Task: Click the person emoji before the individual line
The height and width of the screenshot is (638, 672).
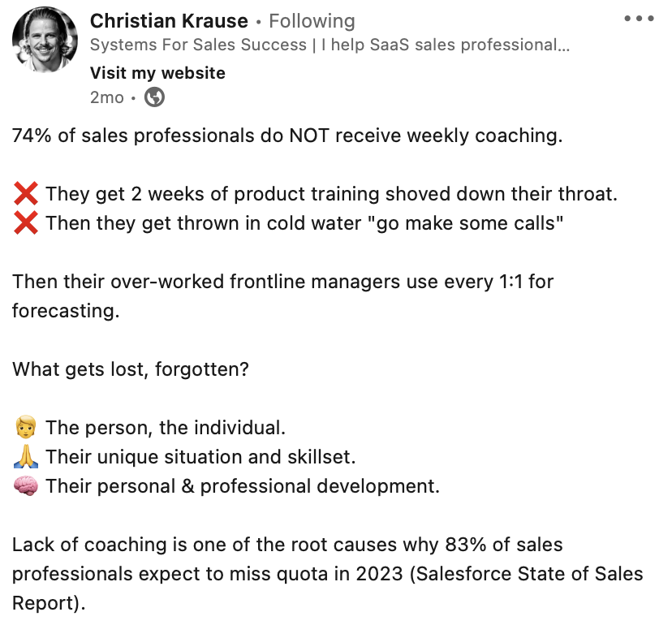Action: point(24,427)
